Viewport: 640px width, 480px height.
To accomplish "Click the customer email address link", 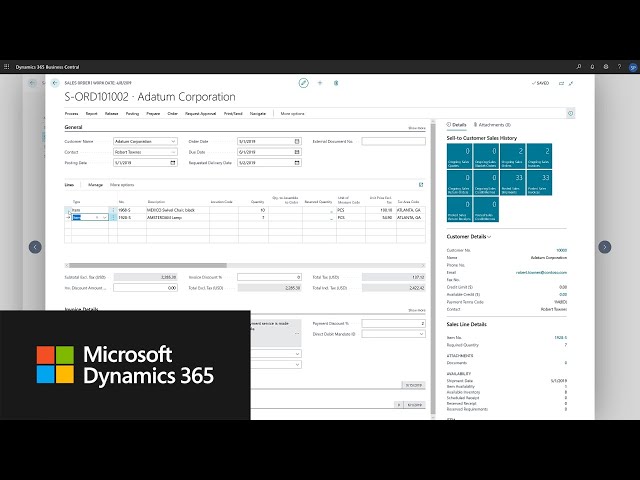I will point(541,271).
